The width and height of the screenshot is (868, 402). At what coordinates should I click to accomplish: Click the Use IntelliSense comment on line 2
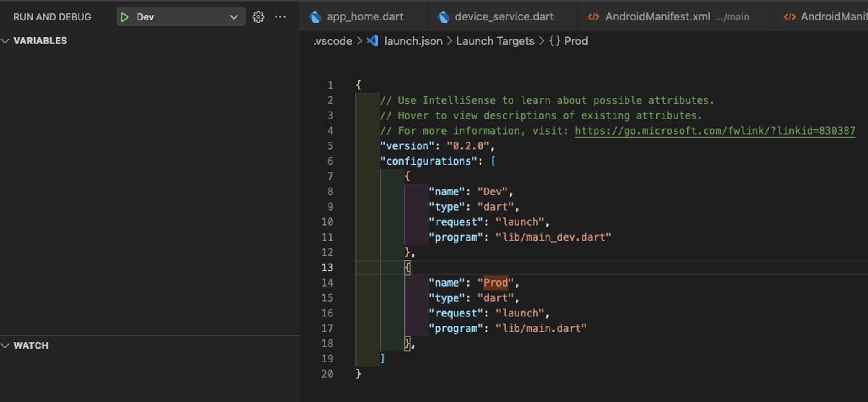tap(547, 100)
